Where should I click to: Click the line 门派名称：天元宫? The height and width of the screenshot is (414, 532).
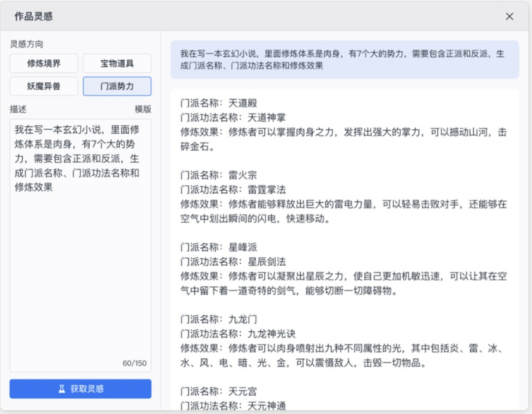tap(219, 392)
